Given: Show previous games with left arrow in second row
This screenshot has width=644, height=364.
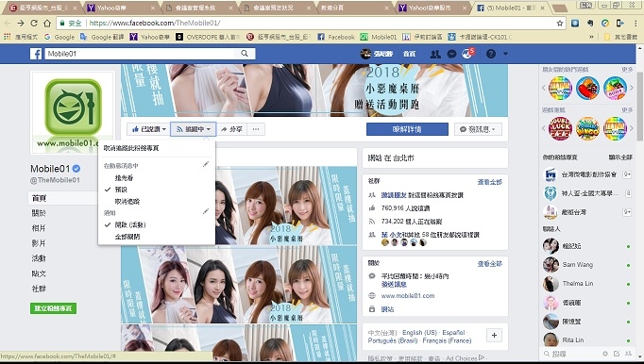Looking at the screenshot, I should coord(544,128).
